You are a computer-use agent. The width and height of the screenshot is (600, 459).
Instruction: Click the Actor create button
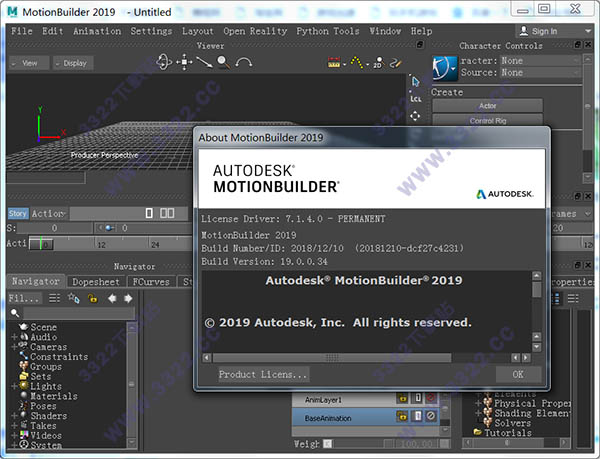point(488,106)
